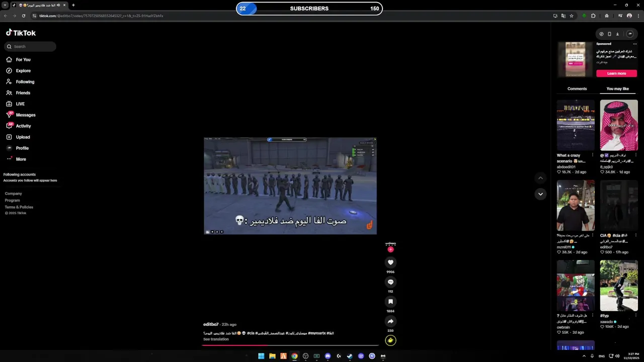Image resolution: width=644 pixels, height=362 pixels.
Task: Click the Chrome address bar URL
Action: point(101,16)
